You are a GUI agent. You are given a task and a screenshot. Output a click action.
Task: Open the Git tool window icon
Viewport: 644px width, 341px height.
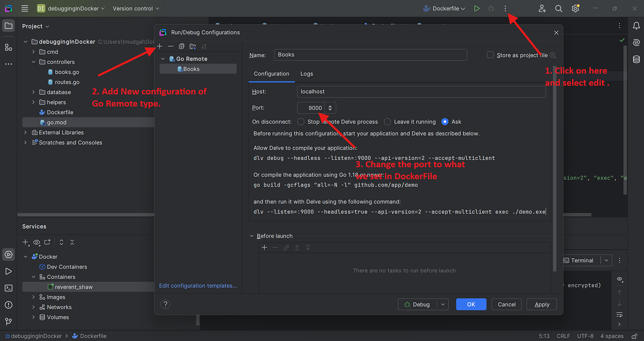[x=8, y=321]
